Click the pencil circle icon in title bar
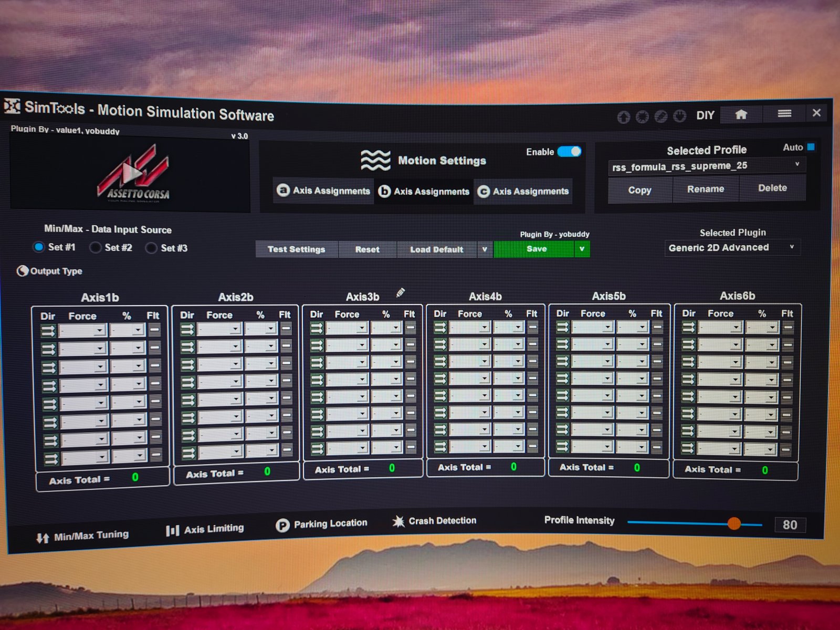 point(661,116)
